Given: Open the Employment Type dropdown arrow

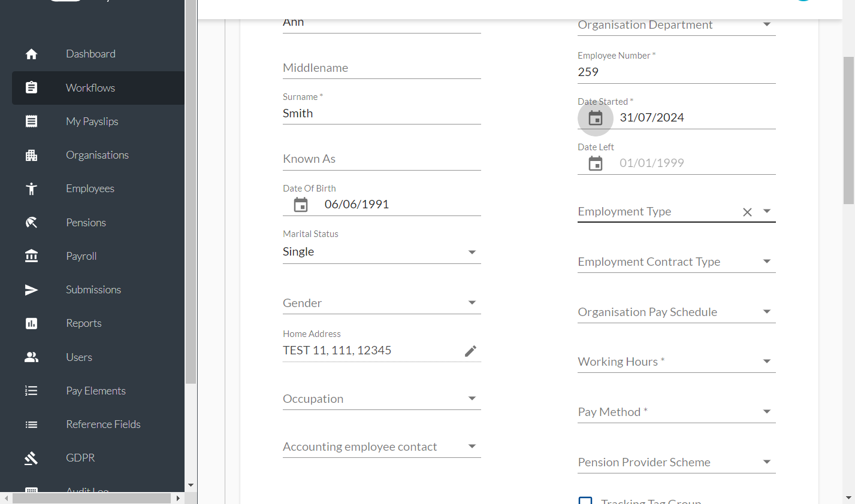Looking at the screenshot, I should 767,211.
